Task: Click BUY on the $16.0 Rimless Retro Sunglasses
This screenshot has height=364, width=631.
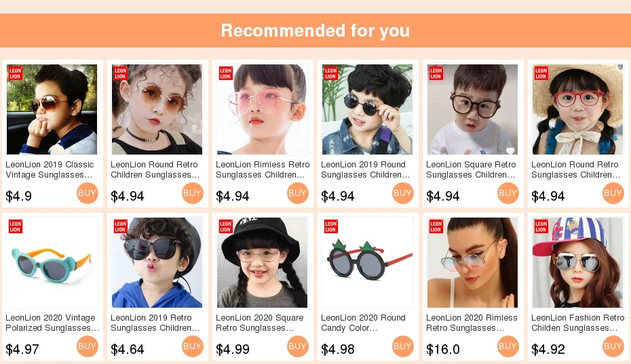Action: (508, 346)
